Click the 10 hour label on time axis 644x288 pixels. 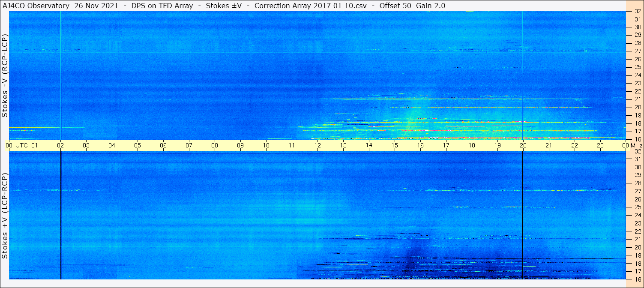click(x=266, y=145)
